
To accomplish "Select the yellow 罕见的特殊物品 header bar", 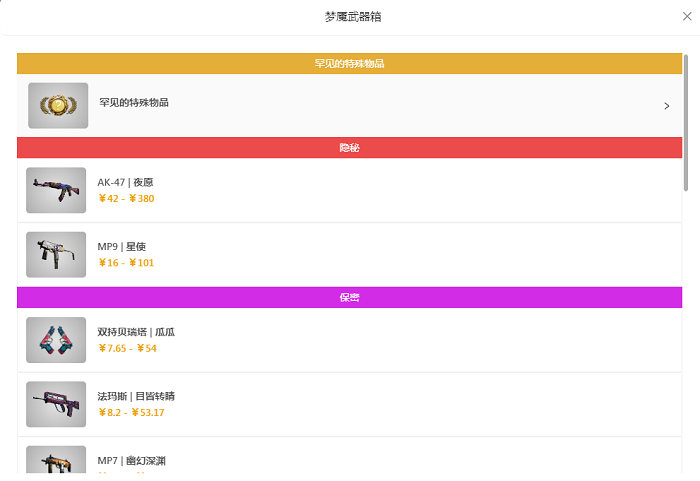I will coord(350,63).
